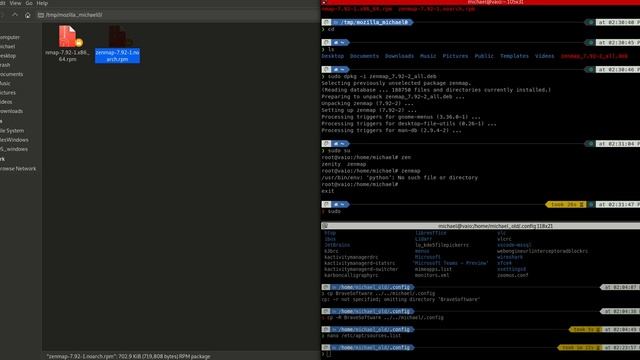Image resolution: width=640 pixels, height=360 pixels.
Task: Click the 'took 26s' yellow prompt badge
Action: pos(565,204)
